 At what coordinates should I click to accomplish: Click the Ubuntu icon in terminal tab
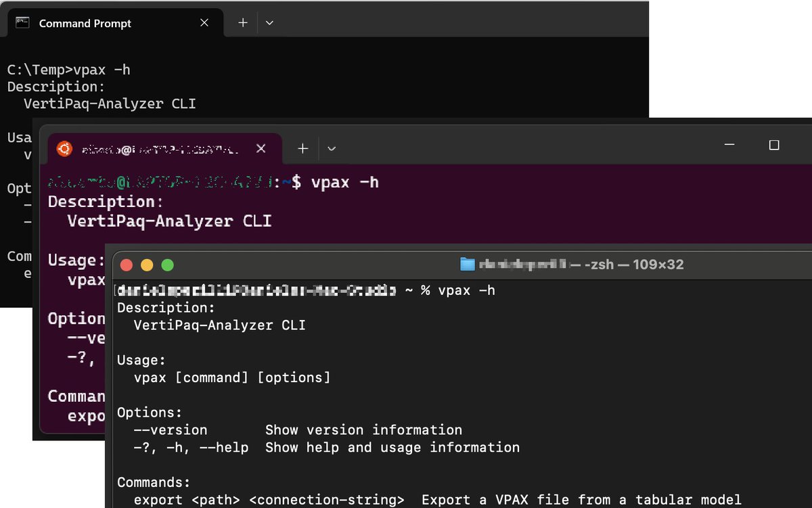point(64,148)
